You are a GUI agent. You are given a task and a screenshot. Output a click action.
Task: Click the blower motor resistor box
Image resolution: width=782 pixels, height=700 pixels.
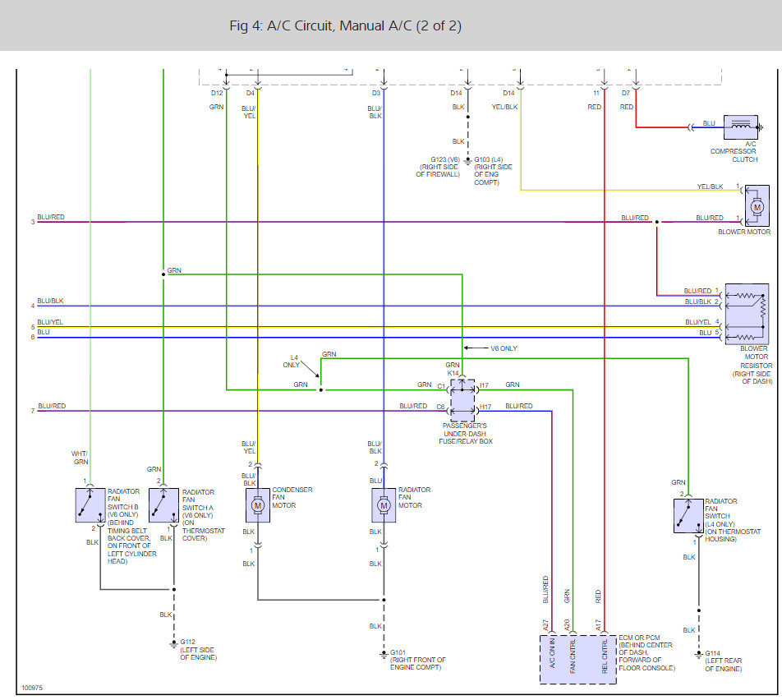click(x=747, y=314)
